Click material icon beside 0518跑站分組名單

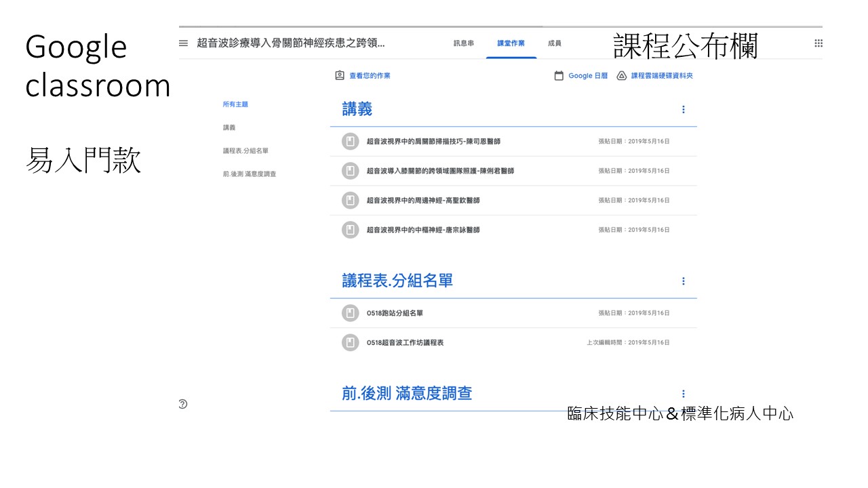pos(350,313)
